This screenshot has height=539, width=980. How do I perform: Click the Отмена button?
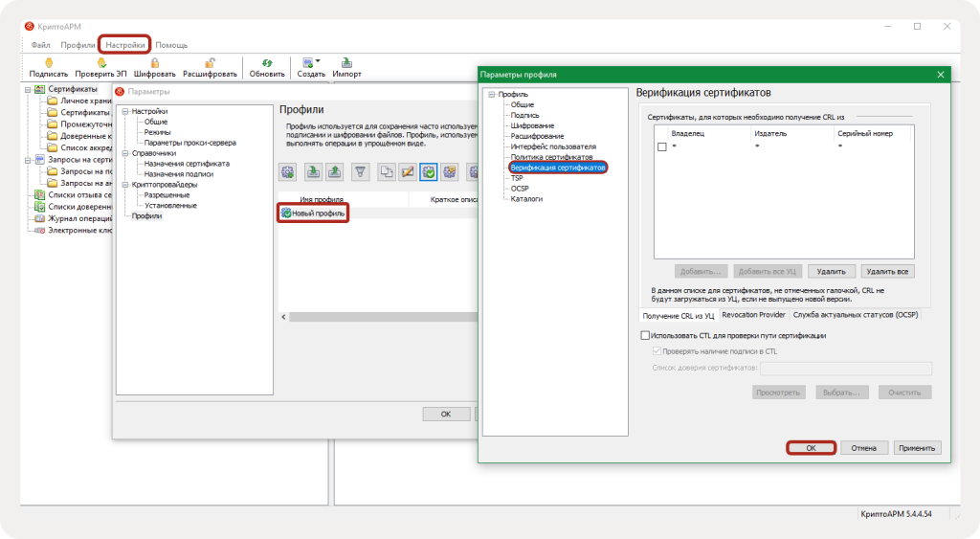click(863, 448)
